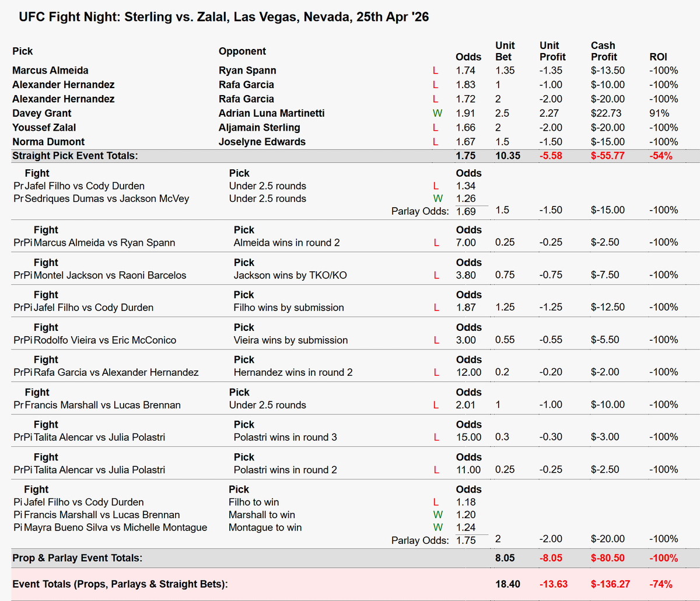
Task: Click 'Event Totals (Props, Parlays & Straight Bets):' label
Action: click(120, 583)
